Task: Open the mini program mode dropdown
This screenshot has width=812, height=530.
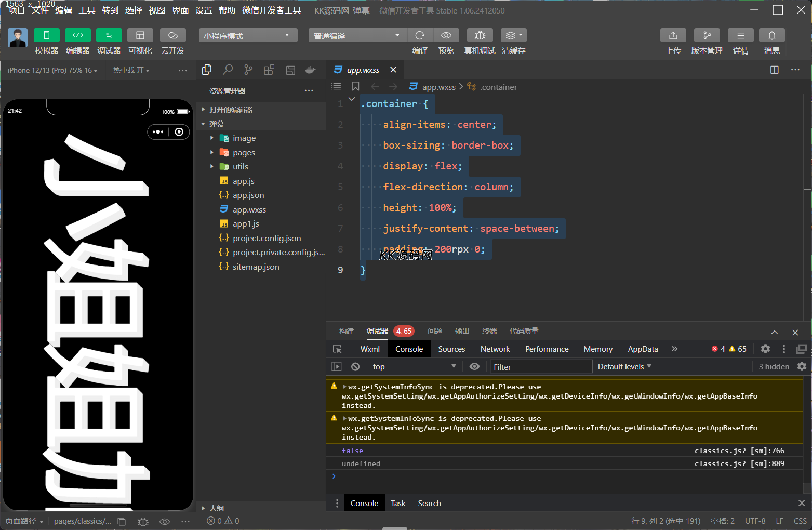Action: pyautogui.click(x=248, y=35)
